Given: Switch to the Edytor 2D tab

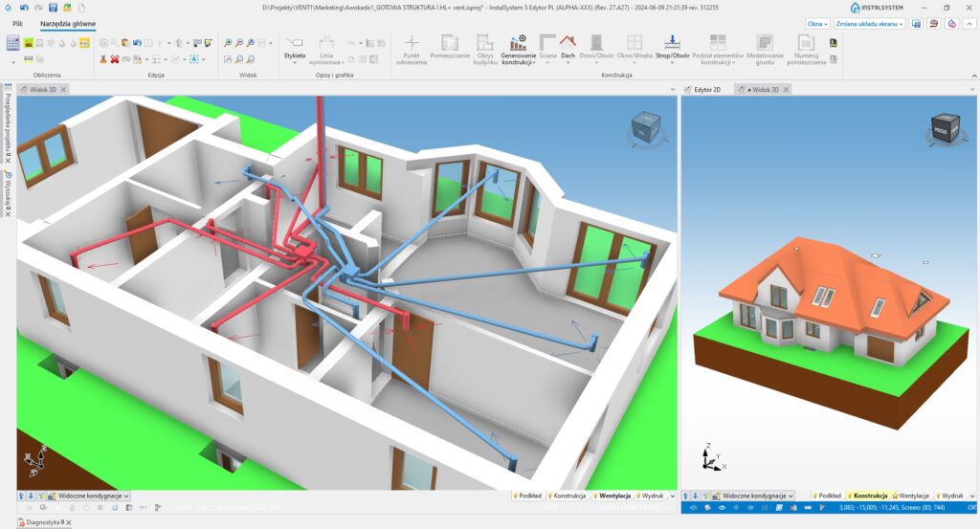Looking at the screenshot, I should (x=706, y=89).
